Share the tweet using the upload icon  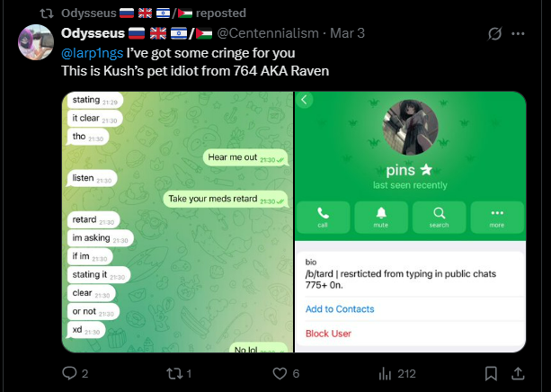pos(518,373)
